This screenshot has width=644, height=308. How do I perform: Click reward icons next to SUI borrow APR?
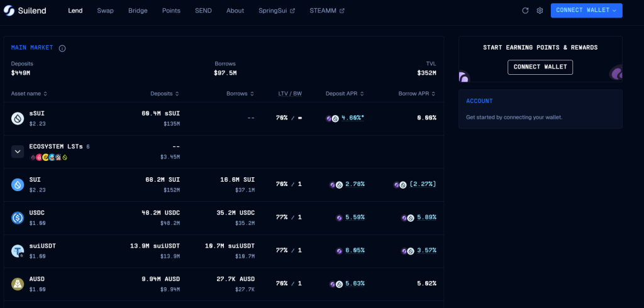click(x=400, y=185)
